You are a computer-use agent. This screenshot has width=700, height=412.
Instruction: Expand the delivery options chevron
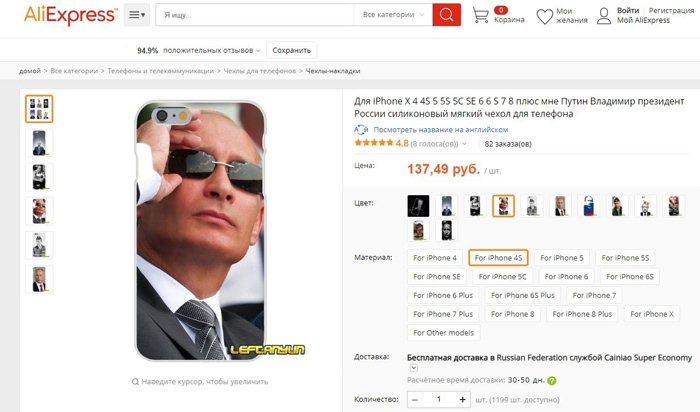414,368
